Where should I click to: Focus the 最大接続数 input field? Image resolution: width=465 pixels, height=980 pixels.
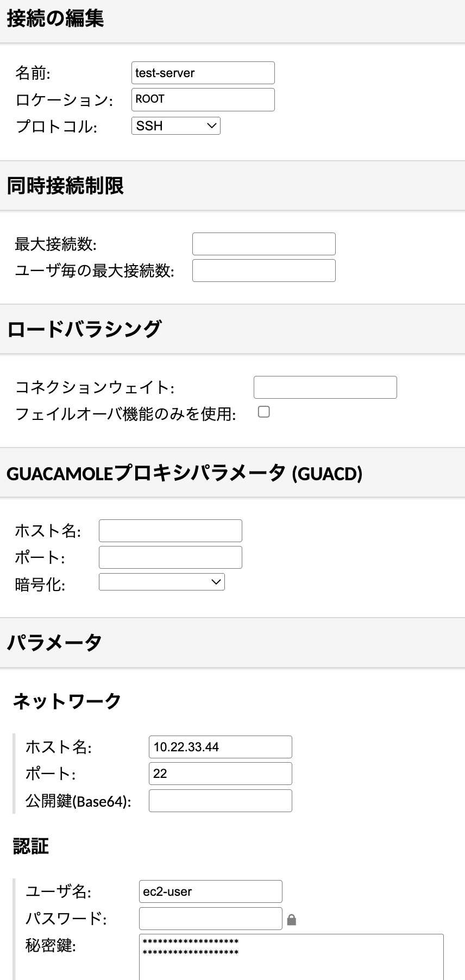pyautogui.click(x=263, y=244)
